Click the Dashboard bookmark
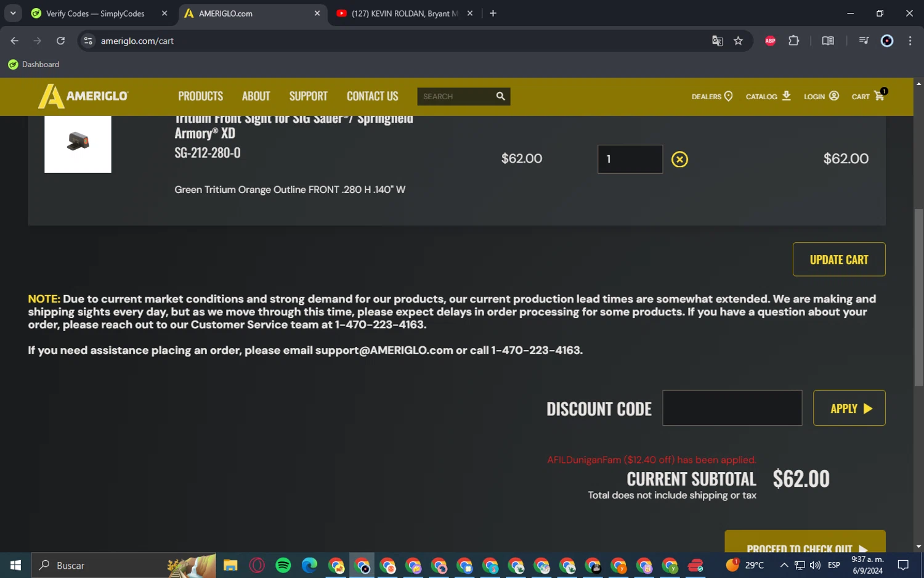The width and height of the screenshot is (924, 578). (x=34, y=64)
